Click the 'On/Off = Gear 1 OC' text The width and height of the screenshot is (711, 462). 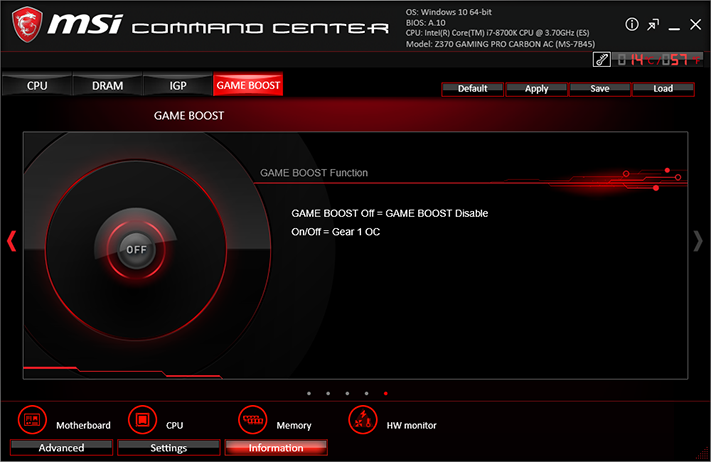point(336,232)
